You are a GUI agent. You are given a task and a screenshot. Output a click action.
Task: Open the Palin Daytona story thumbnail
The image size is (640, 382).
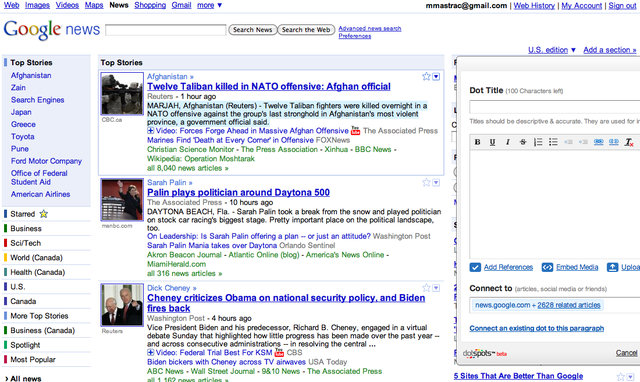point(122,200)
